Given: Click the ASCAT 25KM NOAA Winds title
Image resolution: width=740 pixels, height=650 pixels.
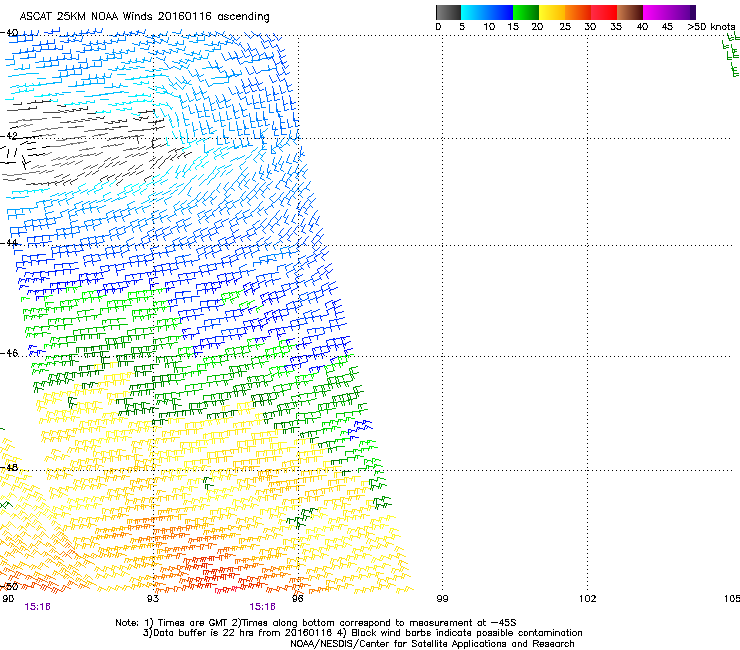Looking at the screenshot, I should pos(144,17).
